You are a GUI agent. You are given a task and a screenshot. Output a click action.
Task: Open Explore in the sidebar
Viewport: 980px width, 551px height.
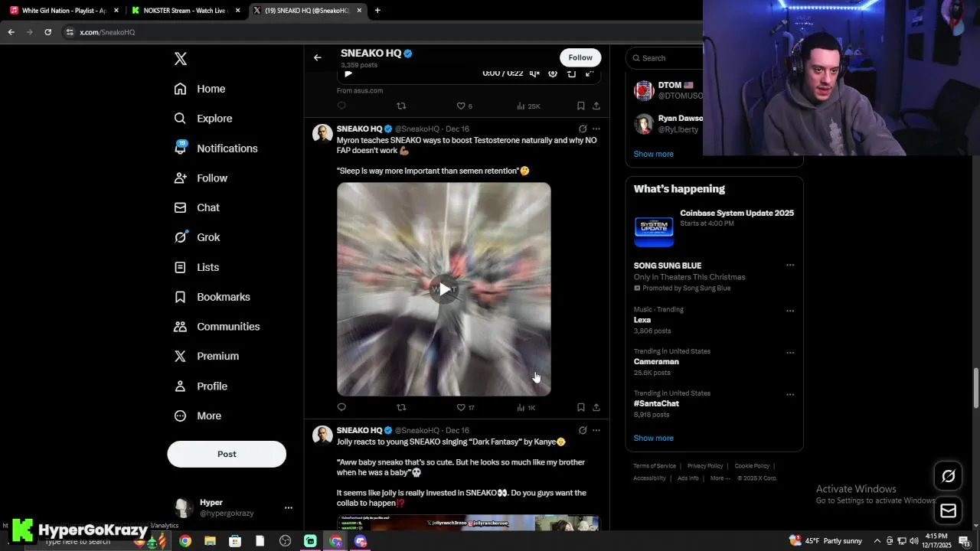[x=203, y=119]
